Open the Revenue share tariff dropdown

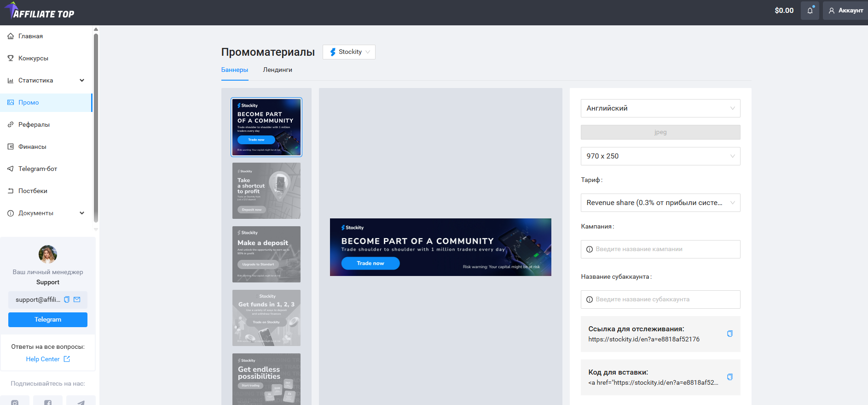click(660, 203)
